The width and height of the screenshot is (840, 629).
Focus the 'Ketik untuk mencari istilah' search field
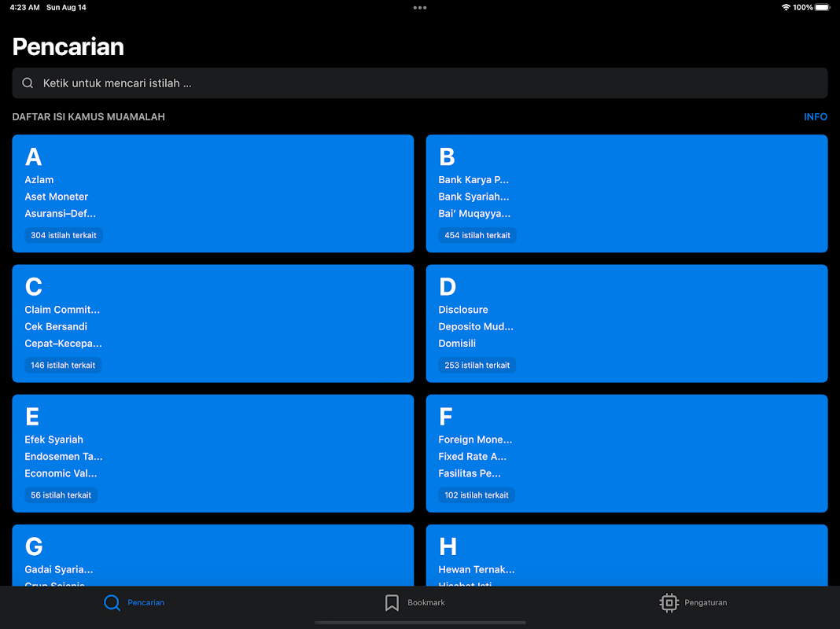click(420, 83)
